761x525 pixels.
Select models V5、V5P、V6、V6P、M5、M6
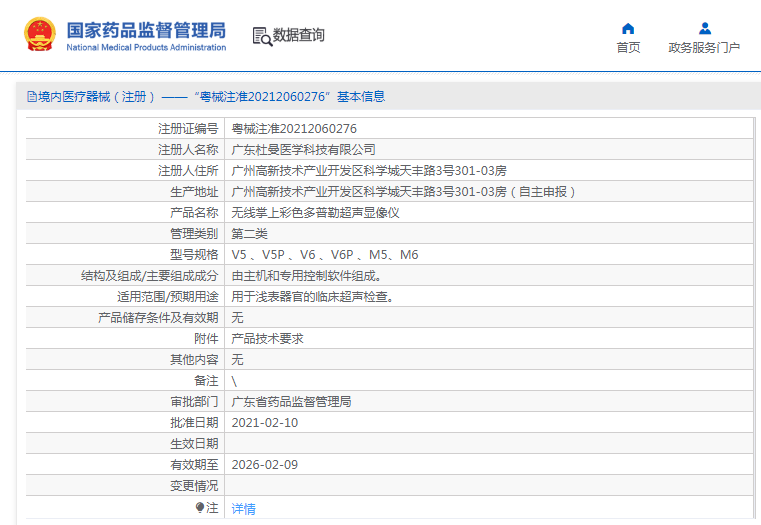(325, 255)
